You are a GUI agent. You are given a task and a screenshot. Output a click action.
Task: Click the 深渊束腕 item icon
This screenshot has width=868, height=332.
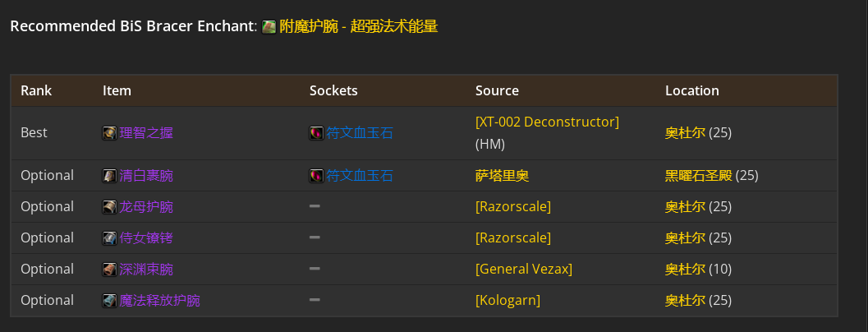pos(109,270)
